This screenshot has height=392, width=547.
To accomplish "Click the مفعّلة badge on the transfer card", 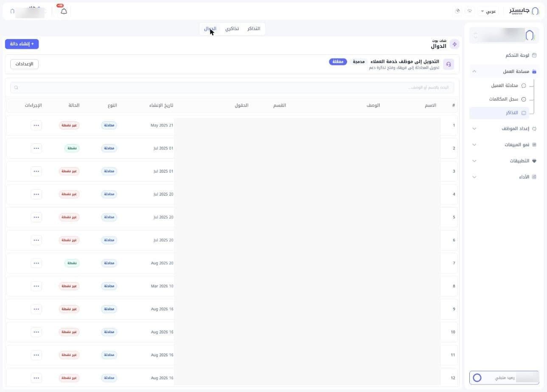I will (x=338, y=62).
